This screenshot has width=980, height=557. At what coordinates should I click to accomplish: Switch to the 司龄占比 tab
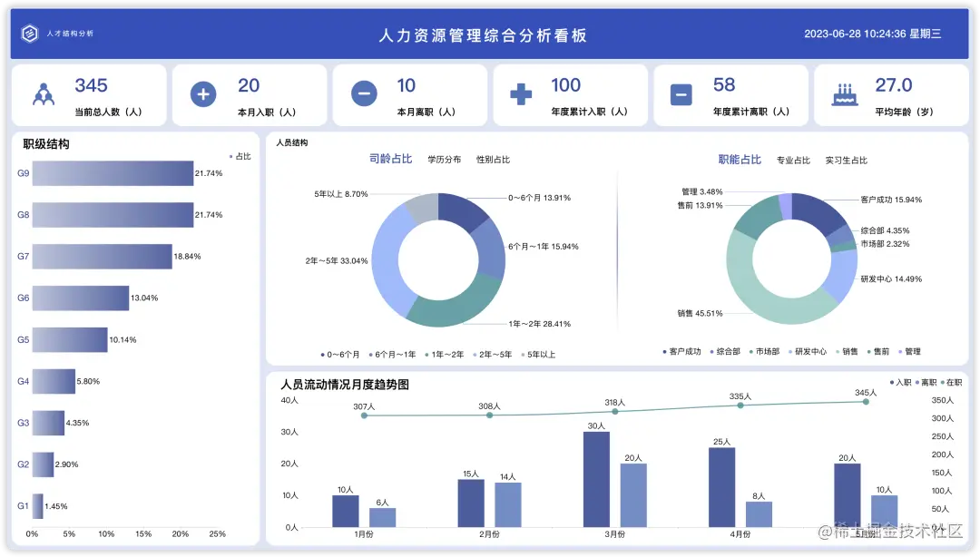coord(390,159)
